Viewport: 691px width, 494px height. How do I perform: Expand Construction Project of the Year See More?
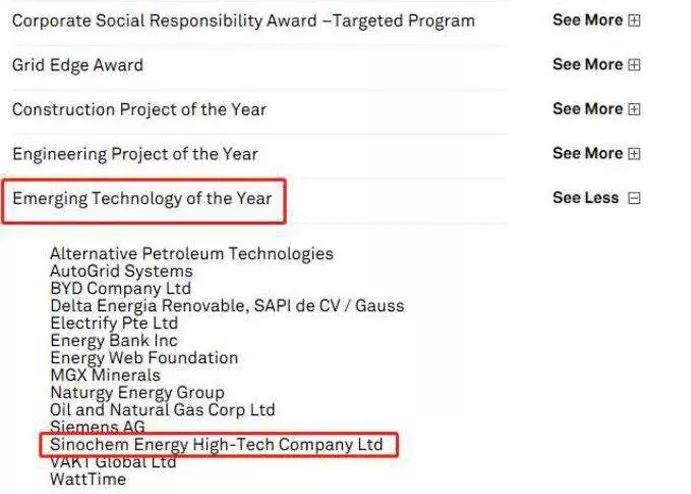(x=587, y=109)
